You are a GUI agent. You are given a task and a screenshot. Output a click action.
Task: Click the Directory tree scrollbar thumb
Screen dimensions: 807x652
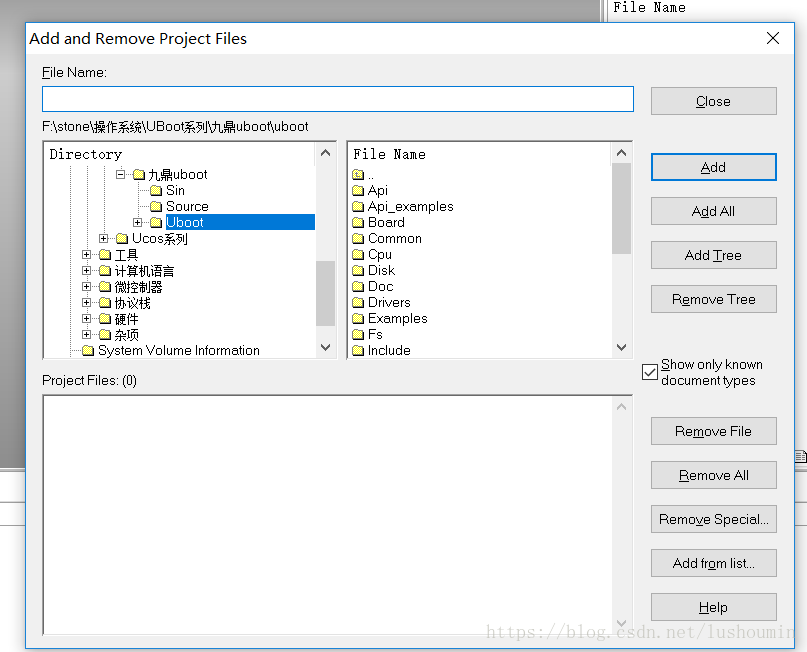pos(325,293)
